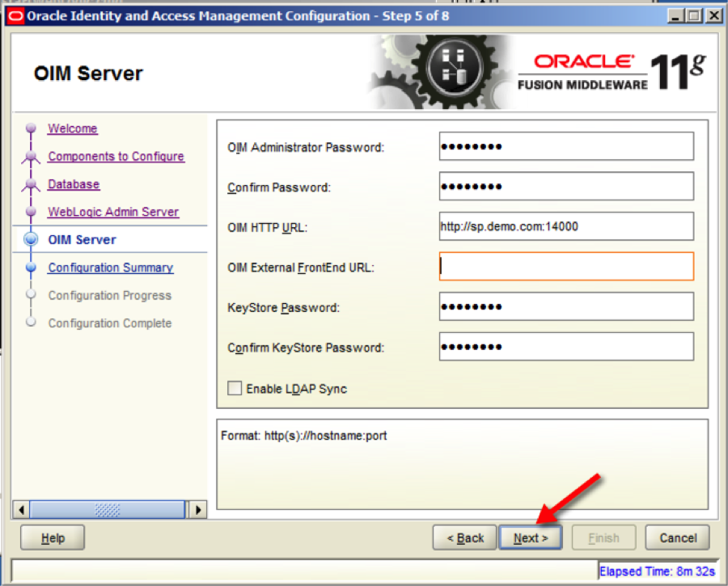The image size is (728, 586).
Task: Click the Configuration Complete step circle
Action: pos(30,323)
